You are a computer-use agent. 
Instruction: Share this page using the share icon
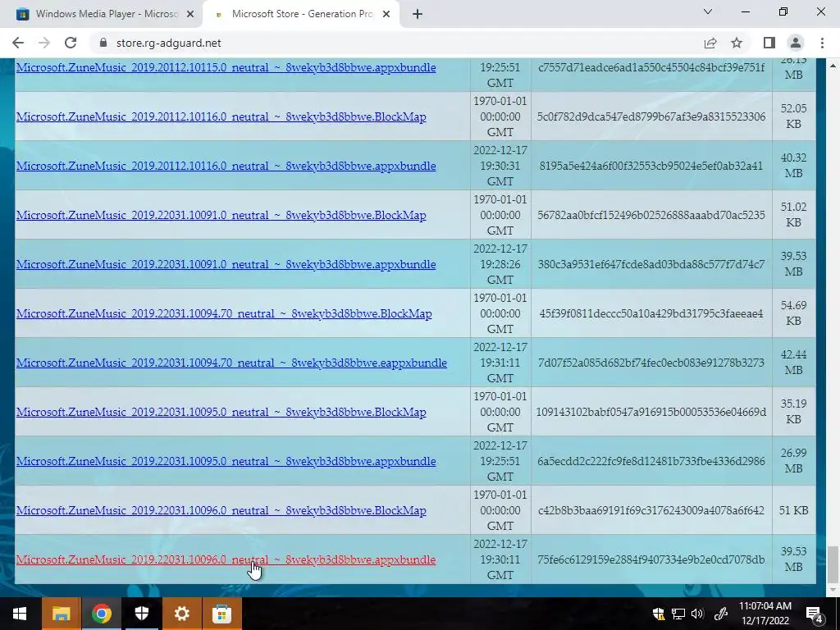tap(710, 43)
